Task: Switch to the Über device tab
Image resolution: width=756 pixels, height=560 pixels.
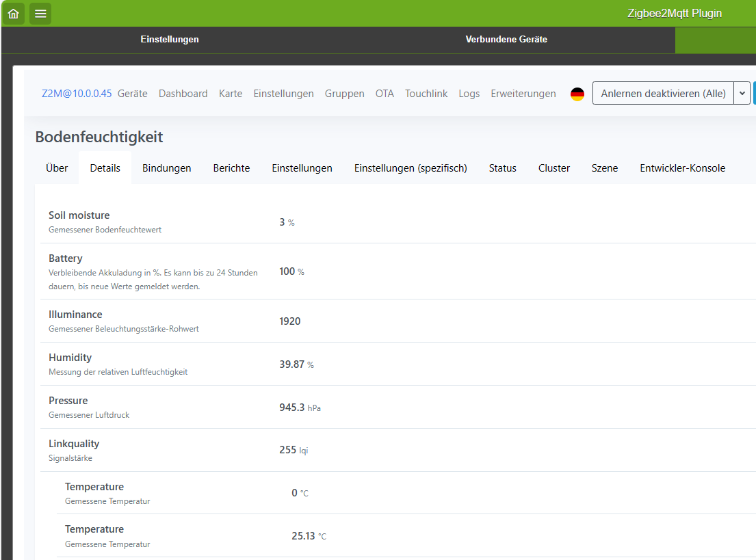Action: pos(57,168)
